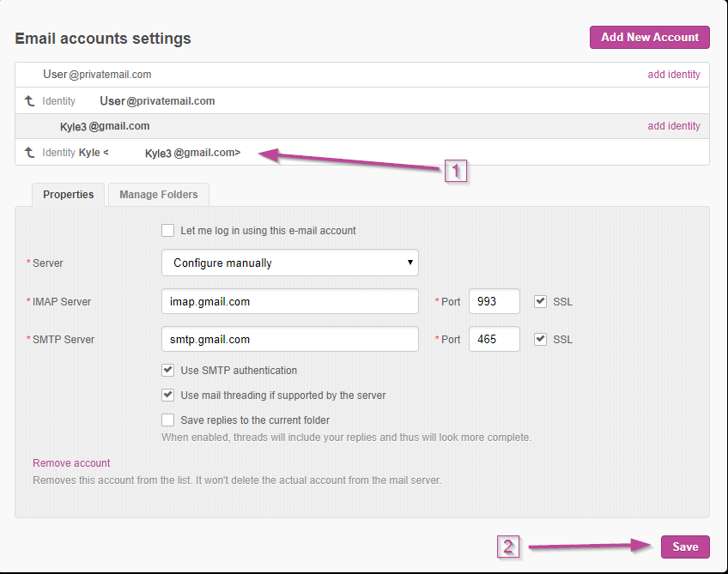Enable Save replies to the current folder
Viewport: 728px width, 574px height.
tap(168, 420)
